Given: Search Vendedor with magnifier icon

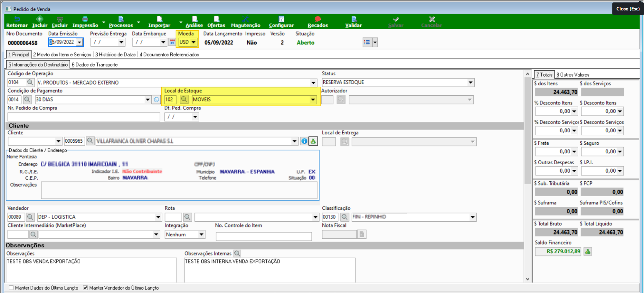Looking at the screenshot, I should (x=30, y=217).
